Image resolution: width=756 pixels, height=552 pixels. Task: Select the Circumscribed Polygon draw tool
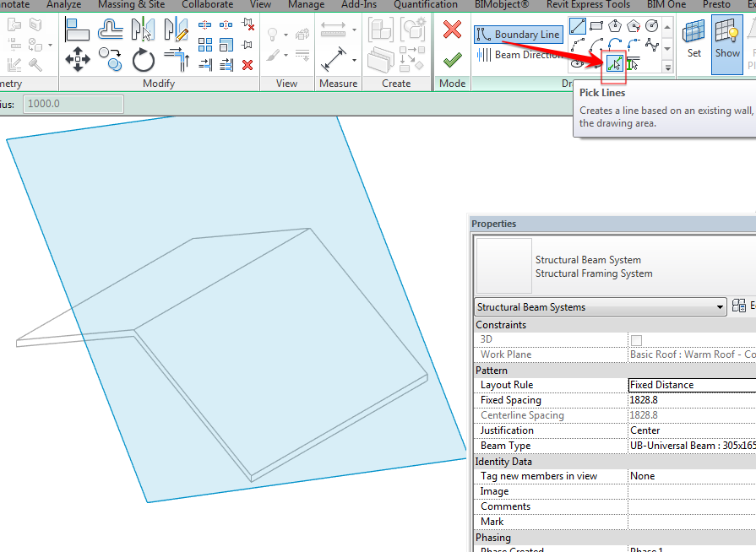[633, 26]
